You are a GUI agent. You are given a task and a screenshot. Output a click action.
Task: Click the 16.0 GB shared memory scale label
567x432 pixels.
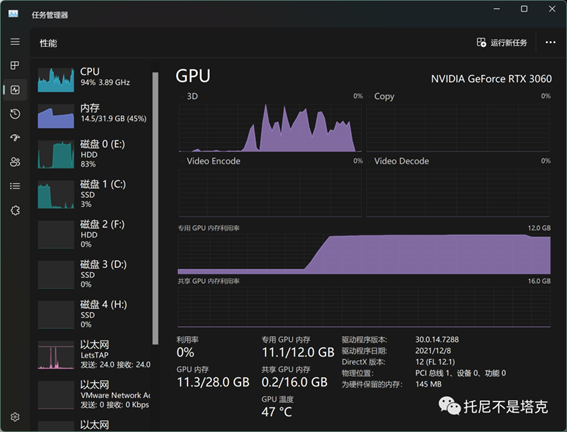click(539, 281)
